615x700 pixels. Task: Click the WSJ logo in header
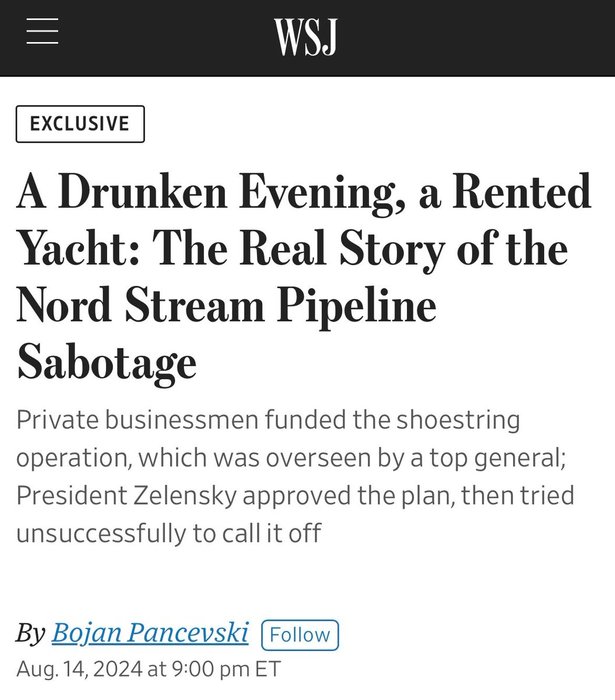(x=305, y=37)
